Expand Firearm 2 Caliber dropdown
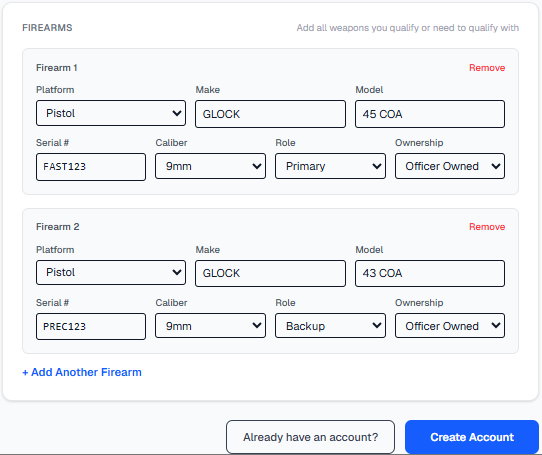This screenshot has height=455, width=542. tap(210, 326)
